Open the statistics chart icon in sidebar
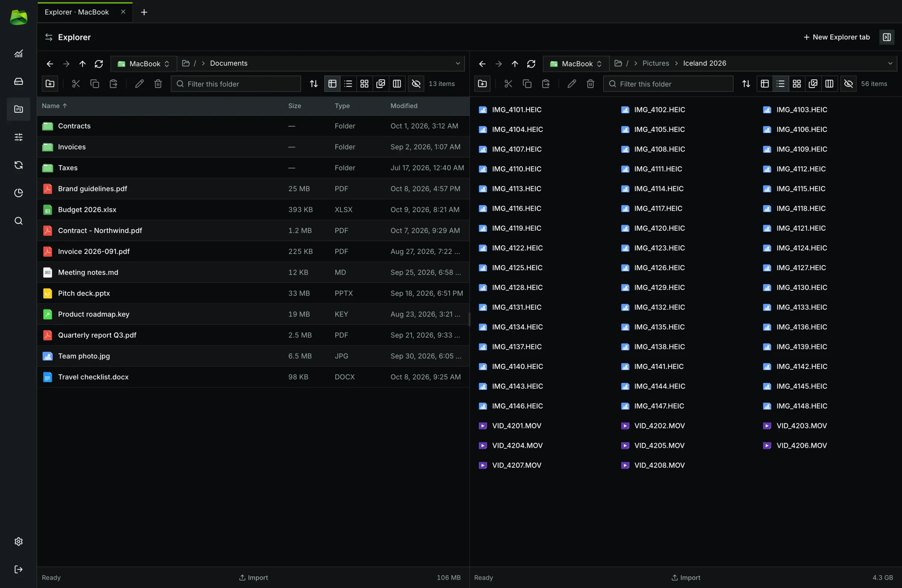 [x=18, y=54]
